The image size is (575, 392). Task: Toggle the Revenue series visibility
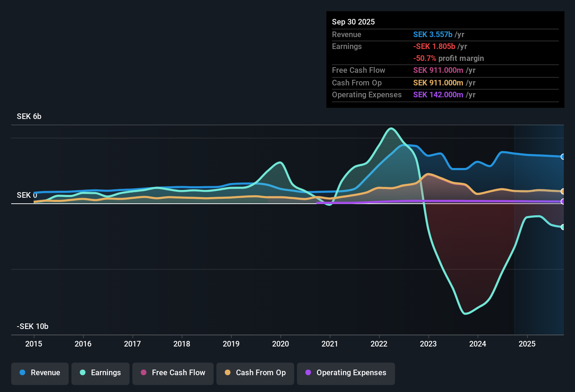click(x=40, y=373)
